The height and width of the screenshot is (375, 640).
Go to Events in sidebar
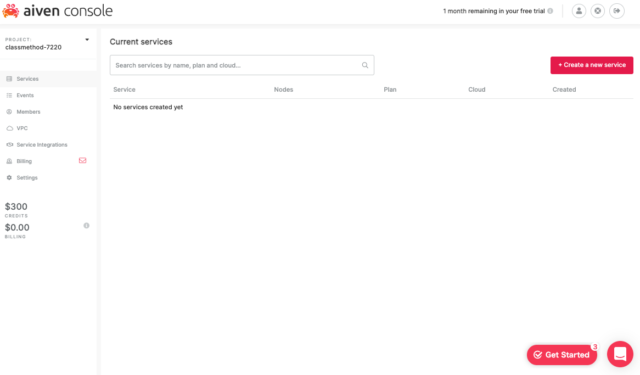pos(48,95)
